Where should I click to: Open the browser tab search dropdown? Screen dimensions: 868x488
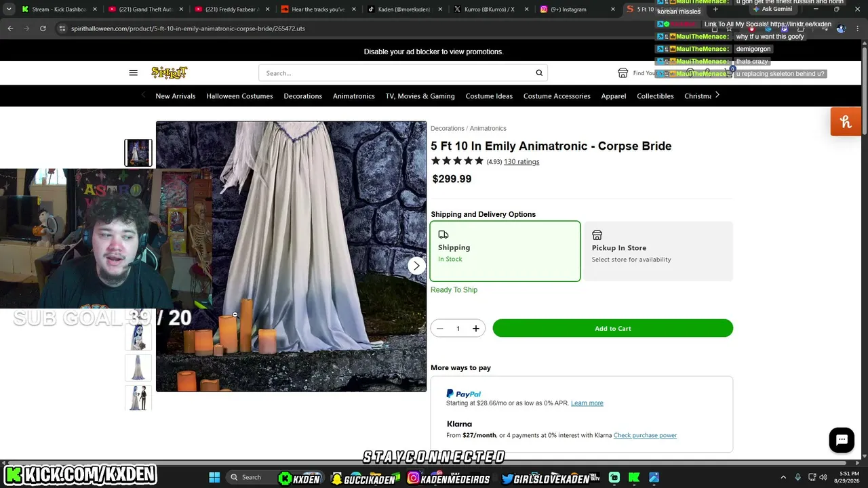click(9, 9)
